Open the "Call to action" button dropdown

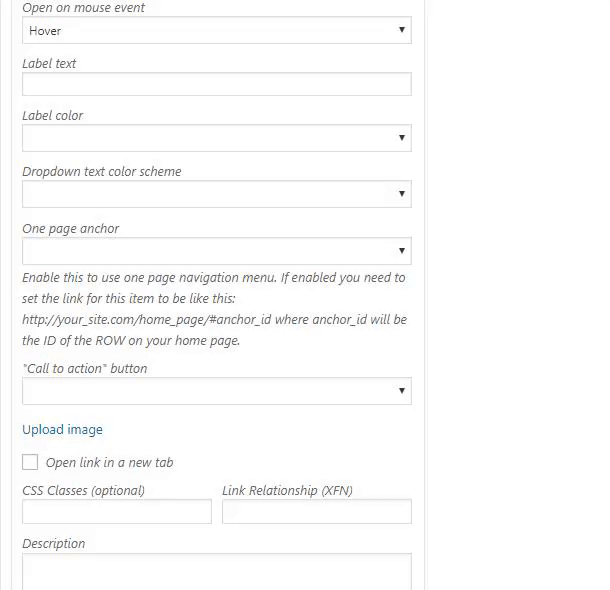coord(216,391)
